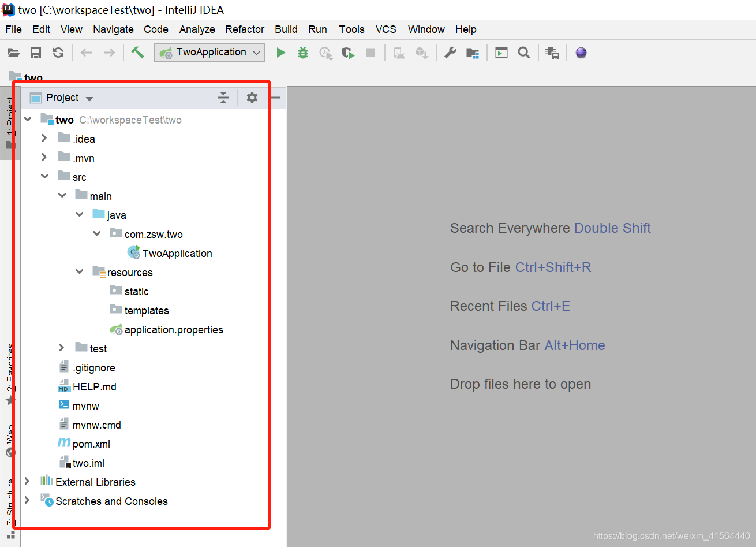756x547 pixels.
Task: Expand the test folder
Action: (62, 348)
